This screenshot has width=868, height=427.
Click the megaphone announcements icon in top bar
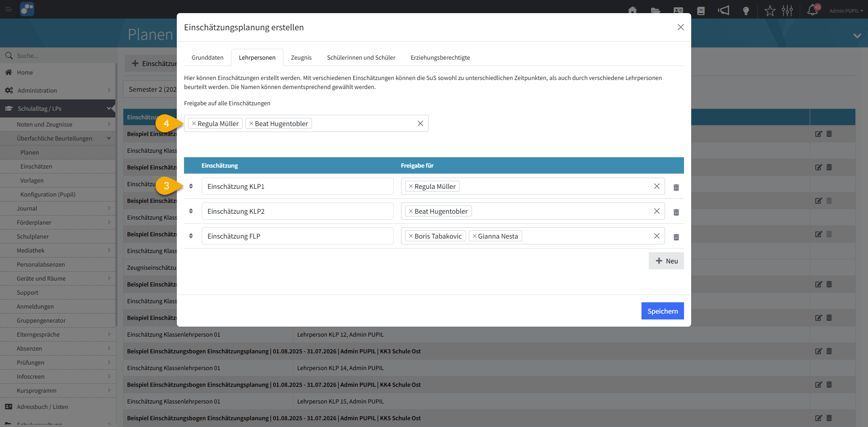pyautogui.click(x=724, y=10)
